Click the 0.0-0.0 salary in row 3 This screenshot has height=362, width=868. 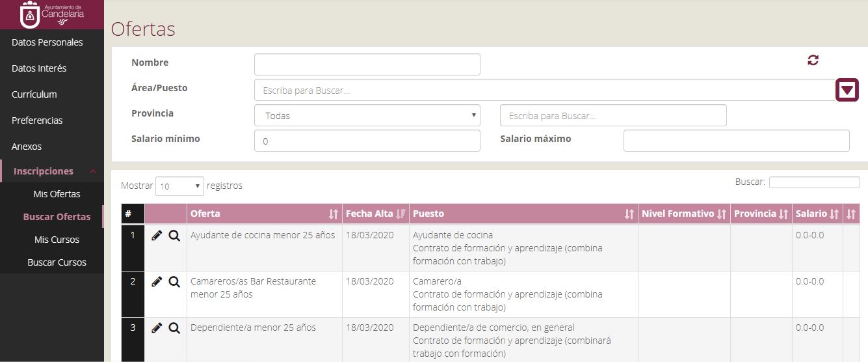click(x=809, y=327)
